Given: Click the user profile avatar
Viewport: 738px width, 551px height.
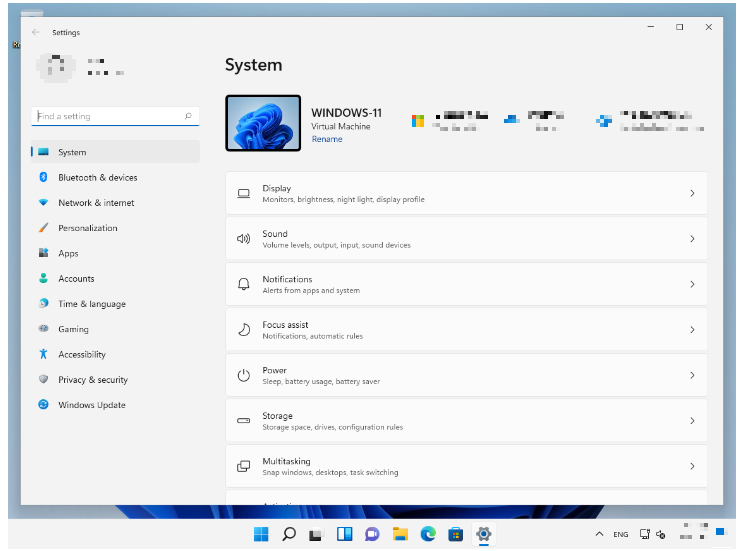Looking at the screenshot, I should coord(56,67).
